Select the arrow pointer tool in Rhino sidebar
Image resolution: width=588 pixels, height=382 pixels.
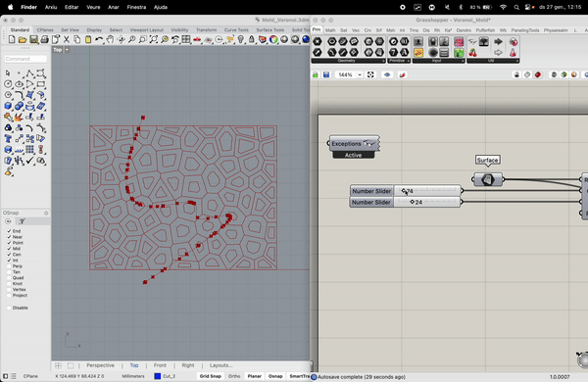[8, 73]
